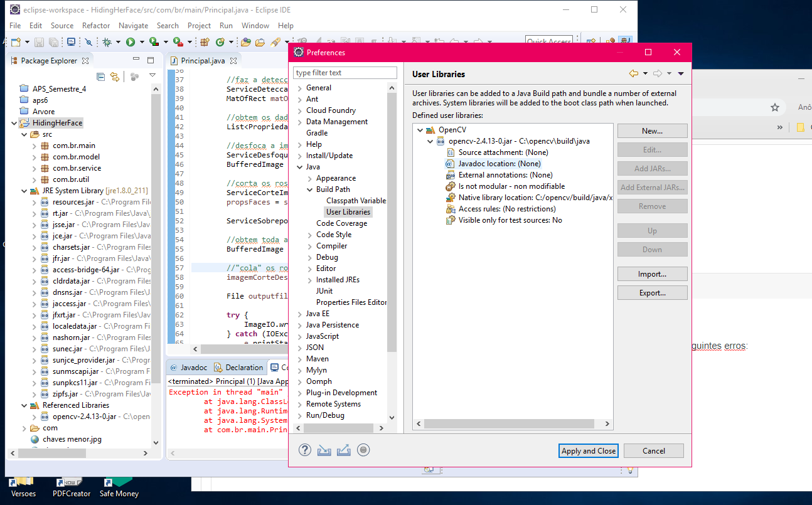Expand the General preferences category
812x505 pixels.
[300, 88]
